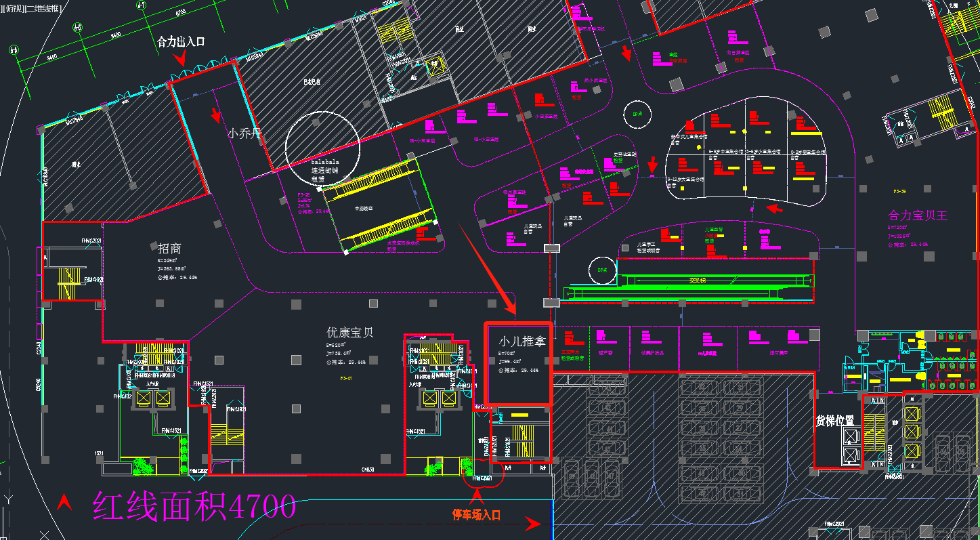Select the 红线面积4700 annotation text
Image resolution: width=980 pixels, height=540 pixels.
point(194,506)
